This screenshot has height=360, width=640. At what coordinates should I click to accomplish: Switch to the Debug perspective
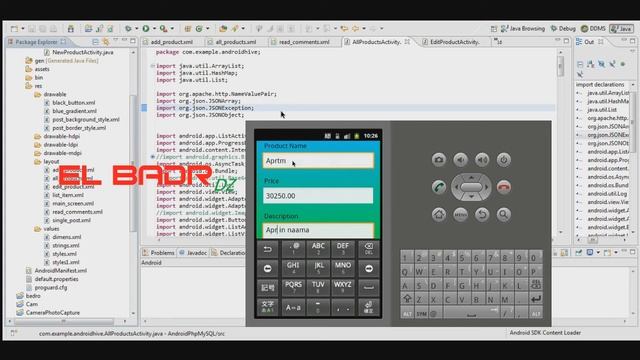coord(563,29)
